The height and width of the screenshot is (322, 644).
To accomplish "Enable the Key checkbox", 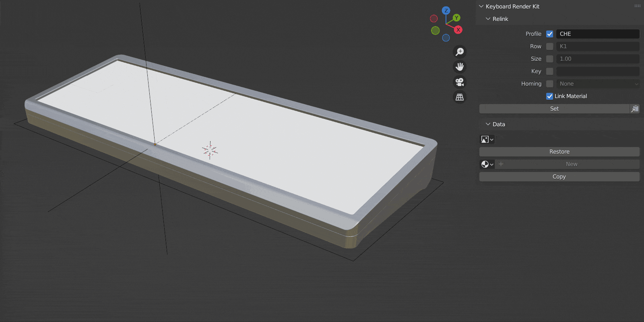I will (x=549, y=71).
